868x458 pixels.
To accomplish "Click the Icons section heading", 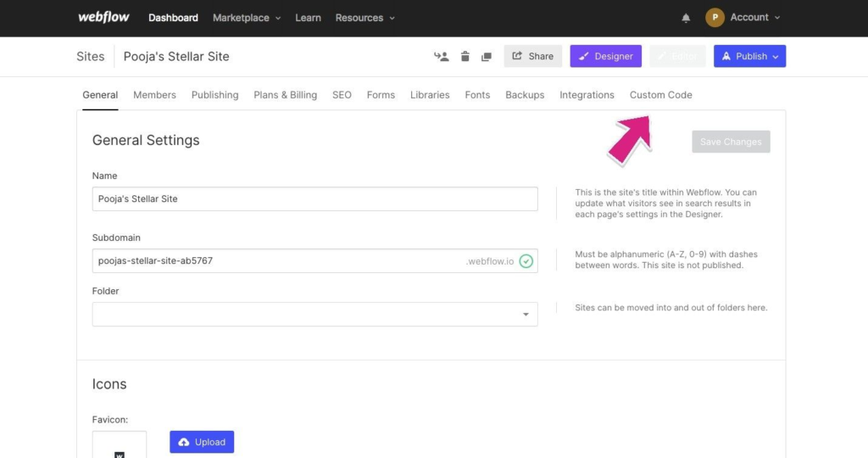I will [109, 384].
